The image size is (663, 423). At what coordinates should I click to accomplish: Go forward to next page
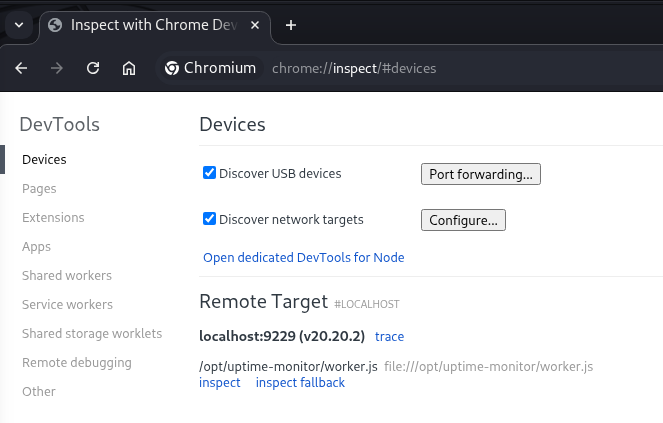[x=57, y=68]
